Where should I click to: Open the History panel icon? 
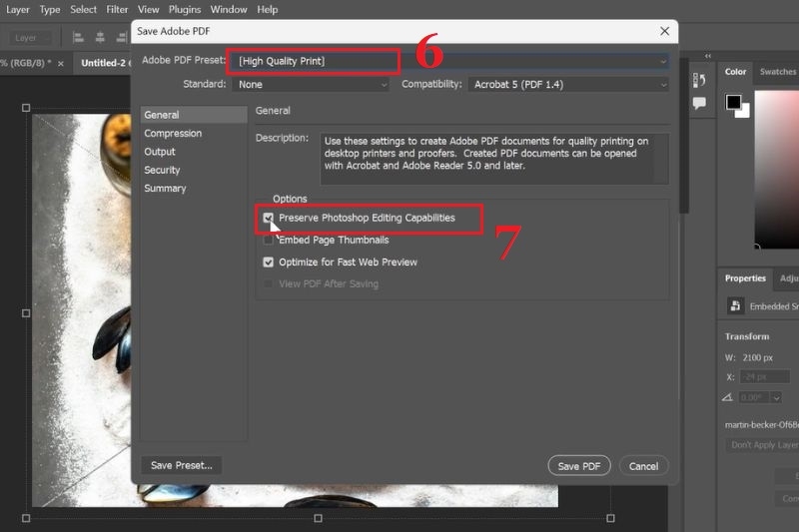[700, 80]
